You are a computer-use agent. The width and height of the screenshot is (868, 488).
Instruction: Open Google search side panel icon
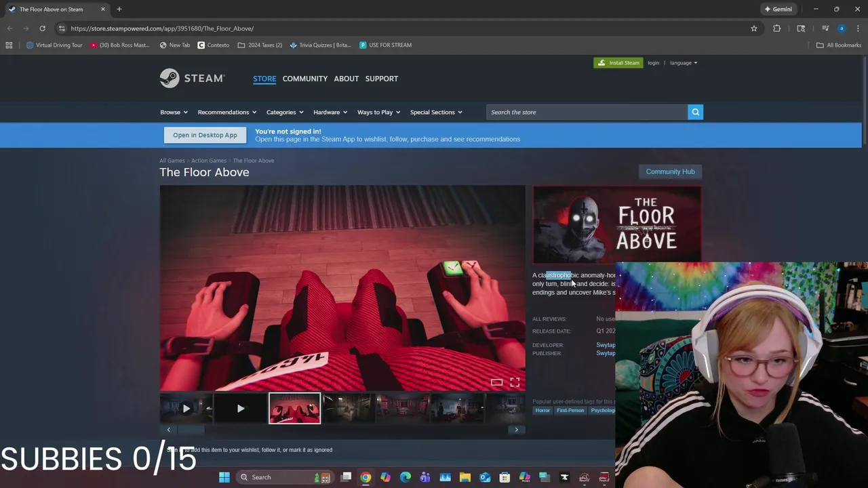coord(801,28)
